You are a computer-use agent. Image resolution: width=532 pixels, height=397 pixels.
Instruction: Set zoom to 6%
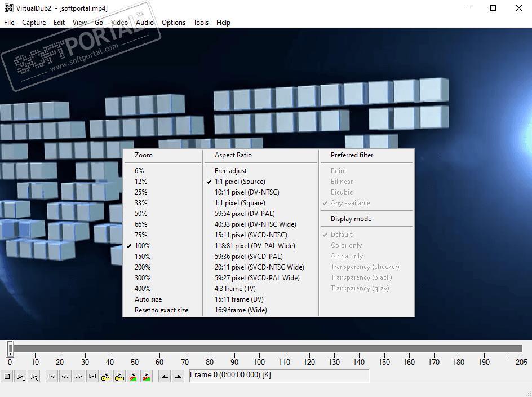coord(163,171)
